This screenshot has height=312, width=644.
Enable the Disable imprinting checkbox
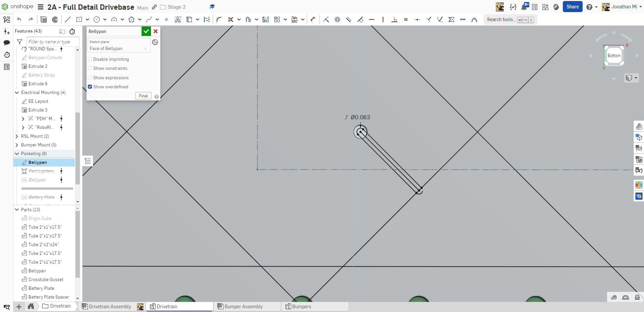tap(90, 59)
